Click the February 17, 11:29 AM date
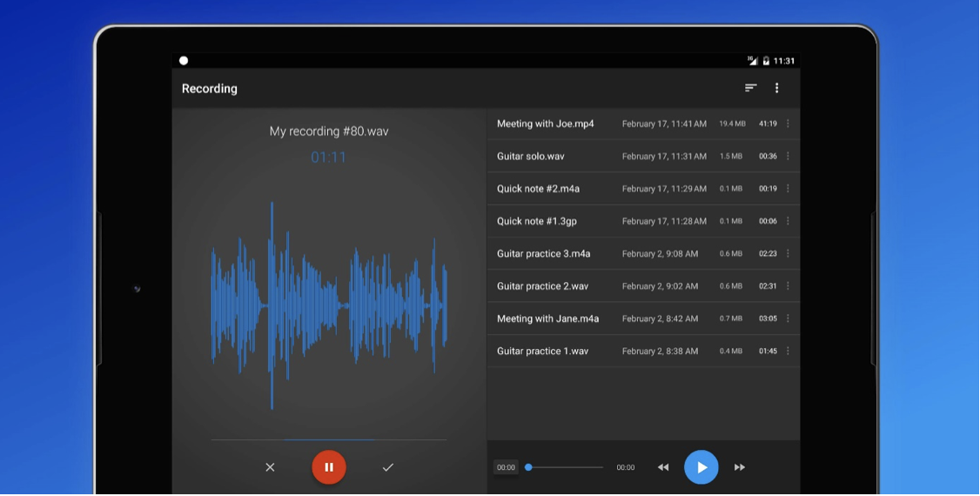This screenshot has width=980, height=496. click(x=664, y=189)
